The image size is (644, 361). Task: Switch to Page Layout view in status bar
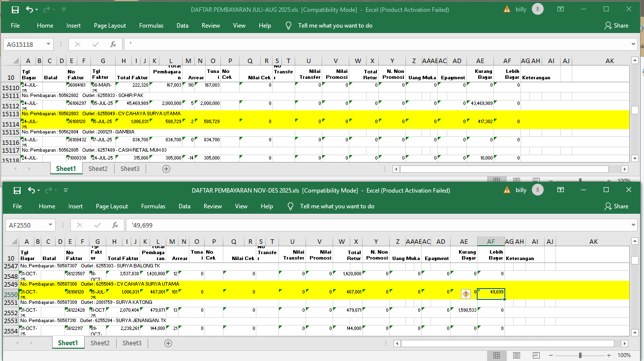click(x=517, y=355)
